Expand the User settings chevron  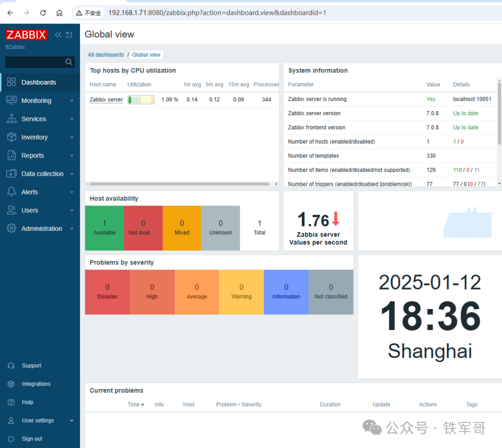click(72, 421)
